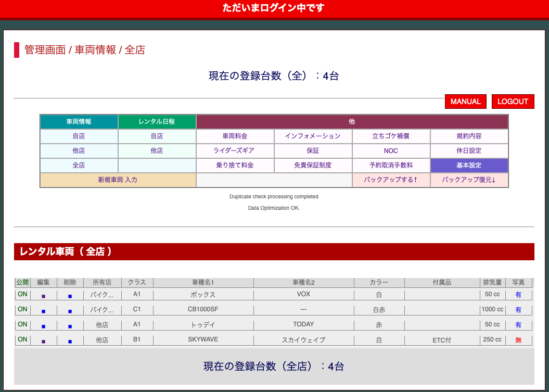Open 保証 menu item

coord(313,151)
